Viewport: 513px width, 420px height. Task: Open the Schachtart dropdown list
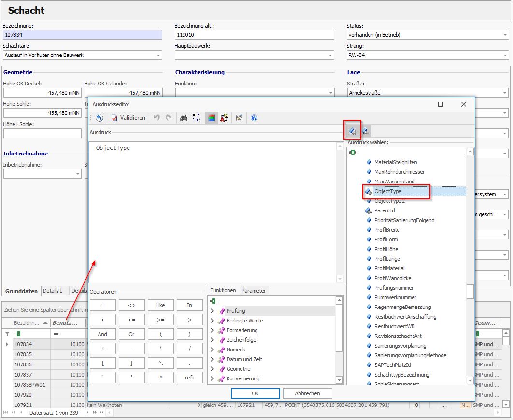[158, 55]
